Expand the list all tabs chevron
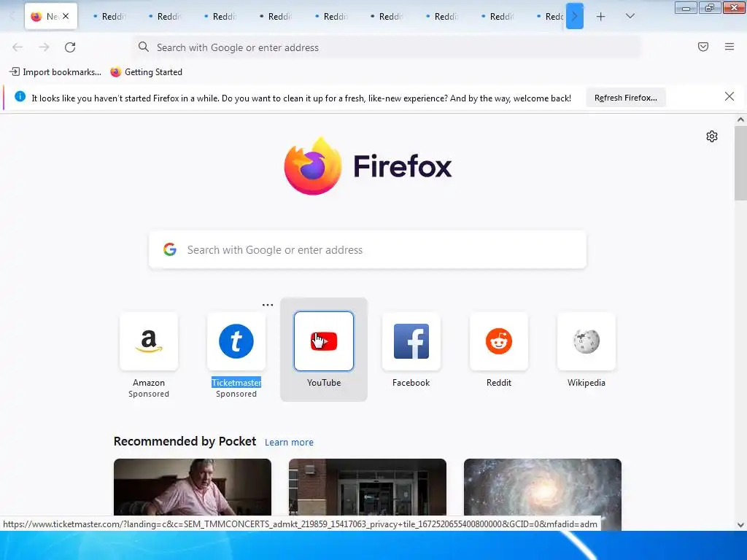Image resolution: width=747 pixels, height=560 pixels. (630, 16)
